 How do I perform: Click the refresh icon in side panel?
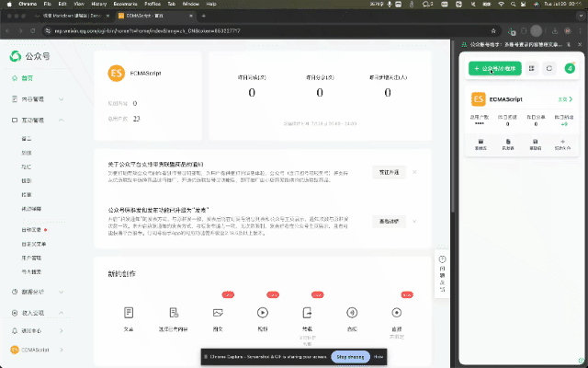549,68
